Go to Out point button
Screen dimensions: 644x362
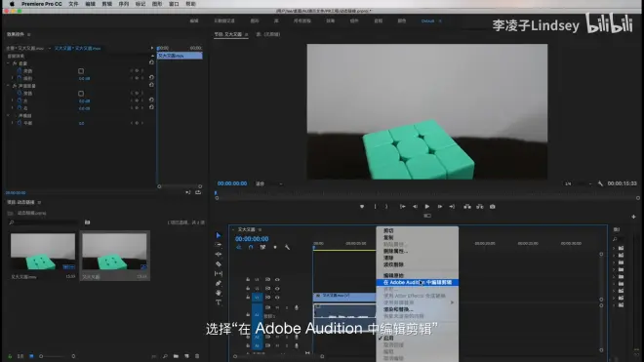click(x=452, y=207)
